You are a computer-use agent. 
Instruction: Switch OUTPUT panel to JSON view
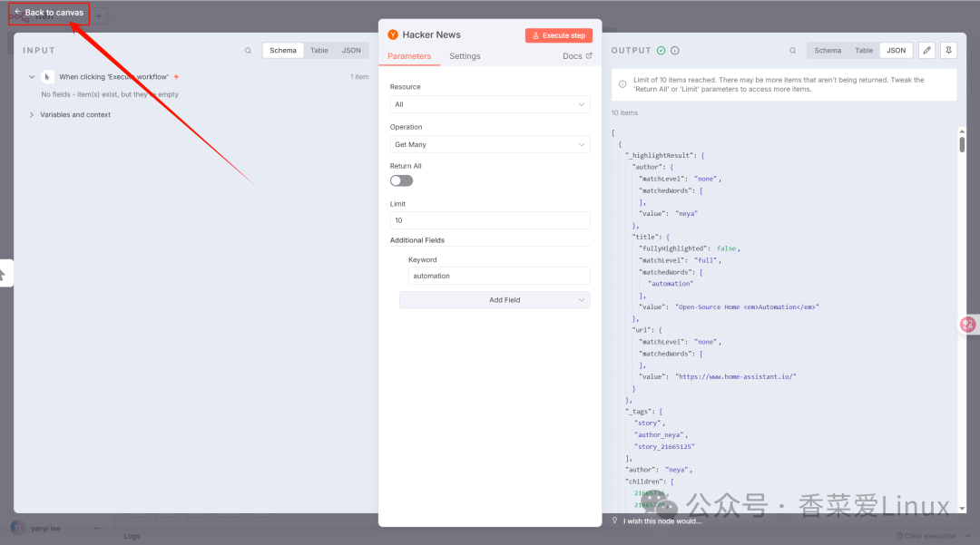point(897,51)
